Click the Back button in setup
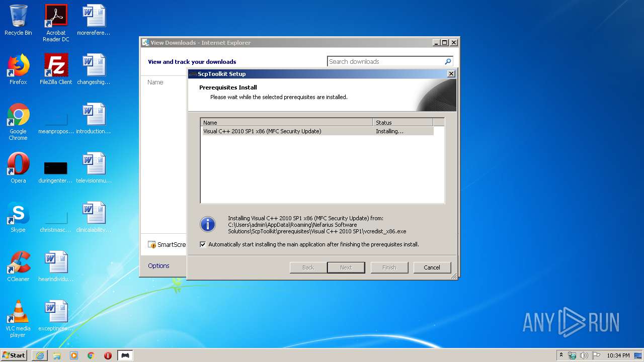Screen dimensions: 644x362 [x=308, y=267]
